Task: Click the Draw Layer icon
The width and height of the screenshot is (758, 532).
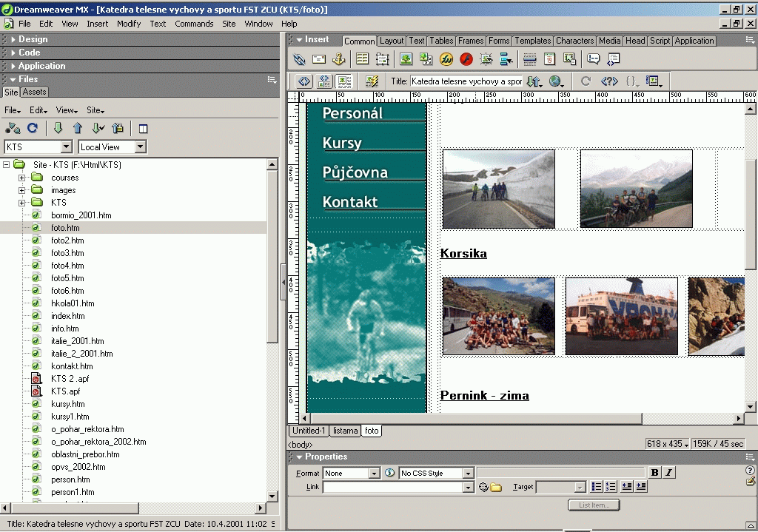Action: point(382,59)
